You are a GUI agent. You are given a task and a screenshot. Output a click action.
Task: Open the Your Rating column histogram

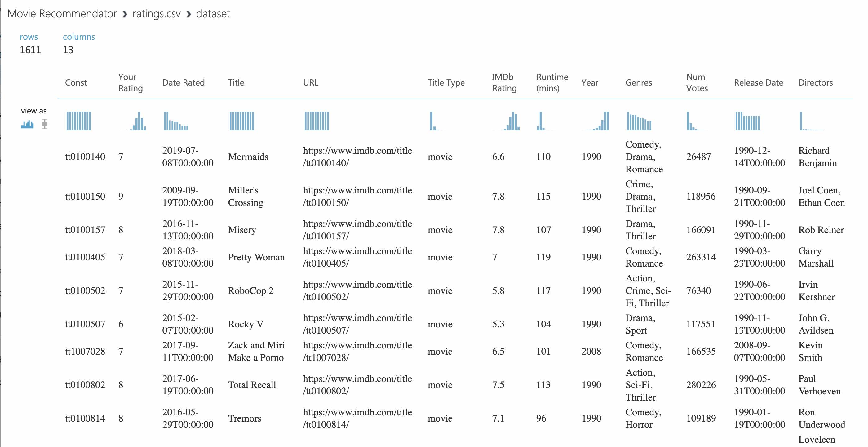132,121
